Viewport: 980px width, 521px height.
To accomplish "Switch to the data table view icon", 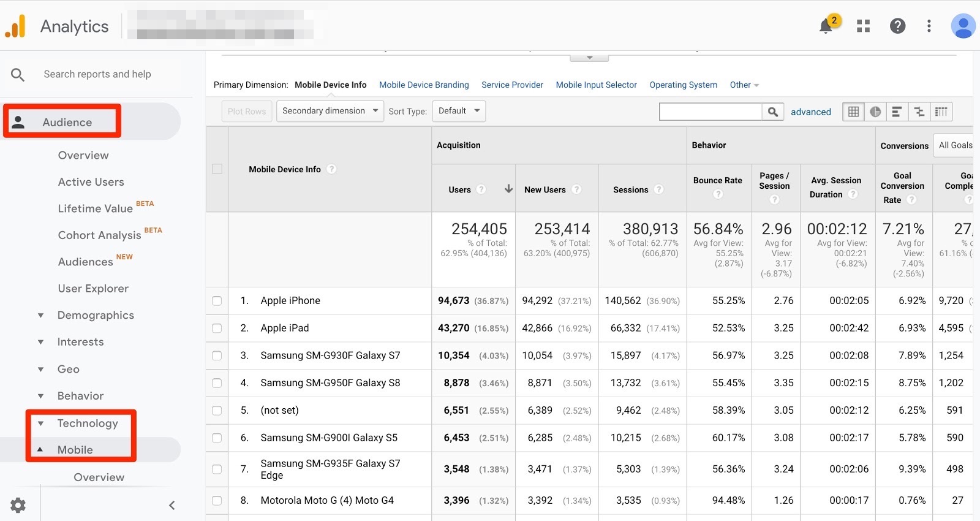I will click(853, 112).
